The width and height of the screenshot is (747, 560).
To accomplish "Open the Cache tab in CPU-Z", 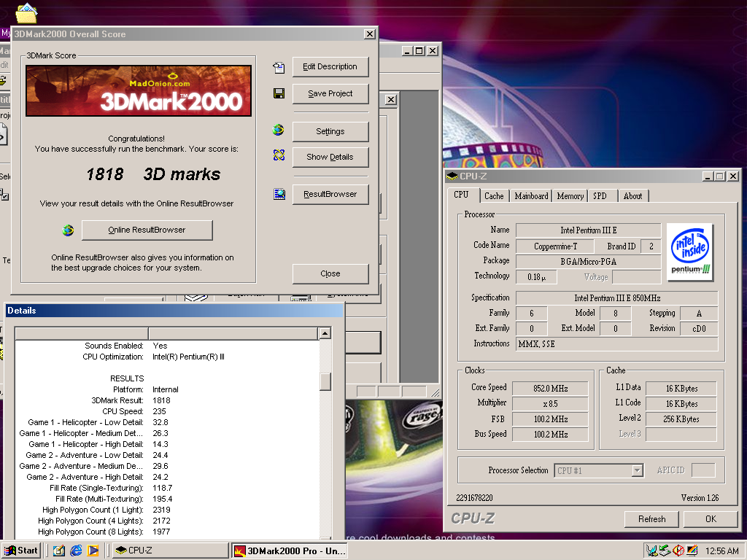I will point(494,196).
